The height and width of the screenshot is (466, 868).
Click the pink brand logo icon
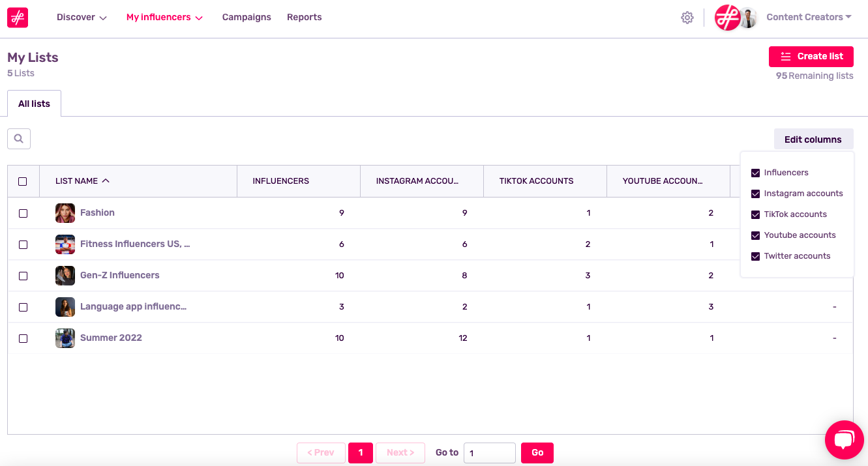coord(17,18)
